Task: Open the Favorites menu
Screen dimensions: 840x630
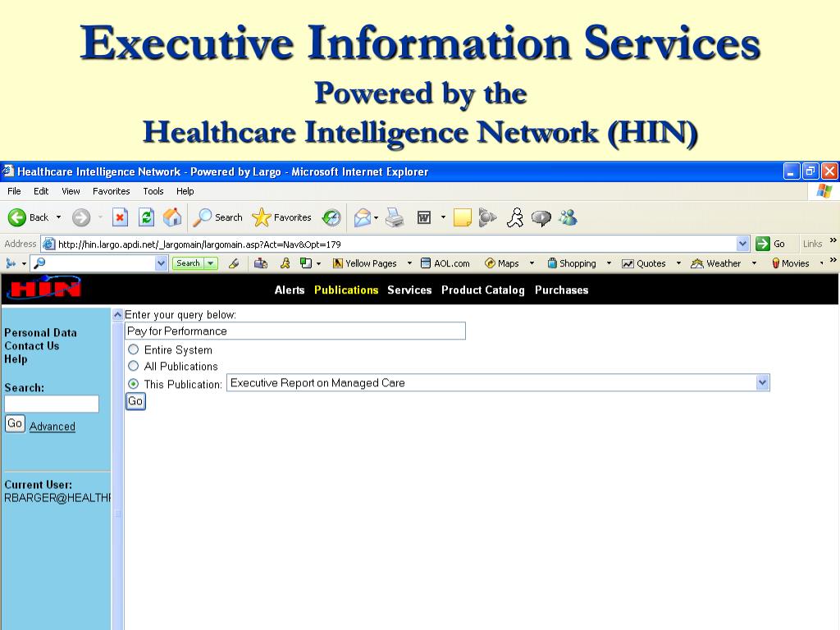Action: [111, 191]
